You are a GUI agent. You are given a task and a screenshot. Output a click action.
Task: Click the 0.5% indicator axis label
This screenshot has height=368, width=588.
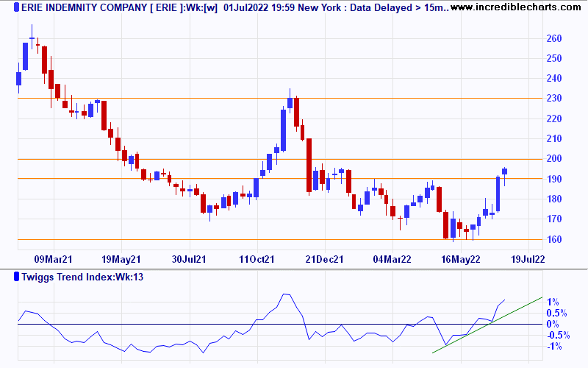[556, 313]
